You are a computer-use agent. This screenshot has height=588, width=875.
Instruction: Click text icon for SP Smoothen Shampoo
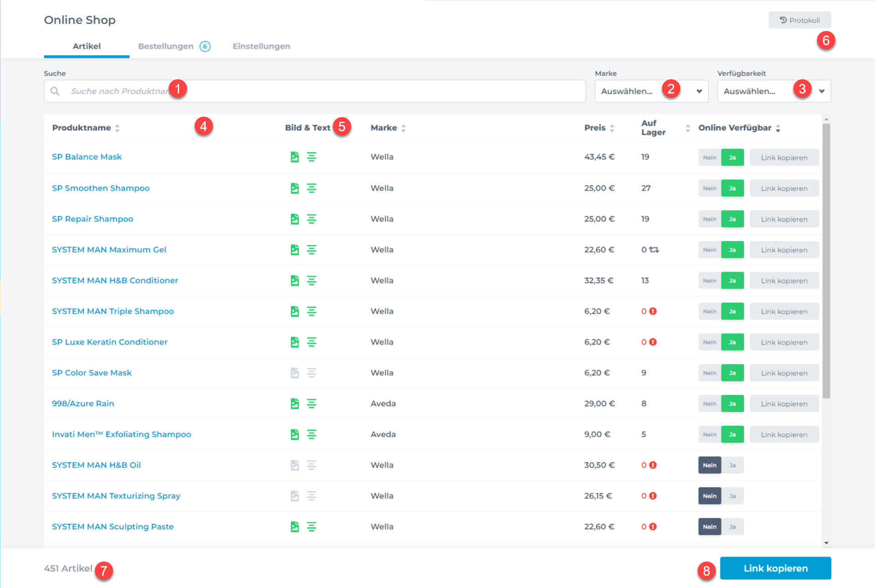(x=311, y=188)
